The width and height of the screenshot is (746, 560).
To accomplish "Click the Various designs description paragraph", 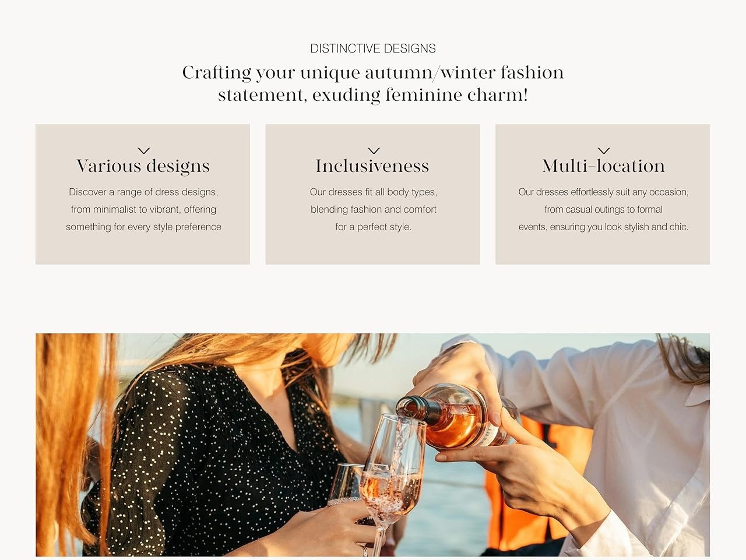I will click(143, 209).
